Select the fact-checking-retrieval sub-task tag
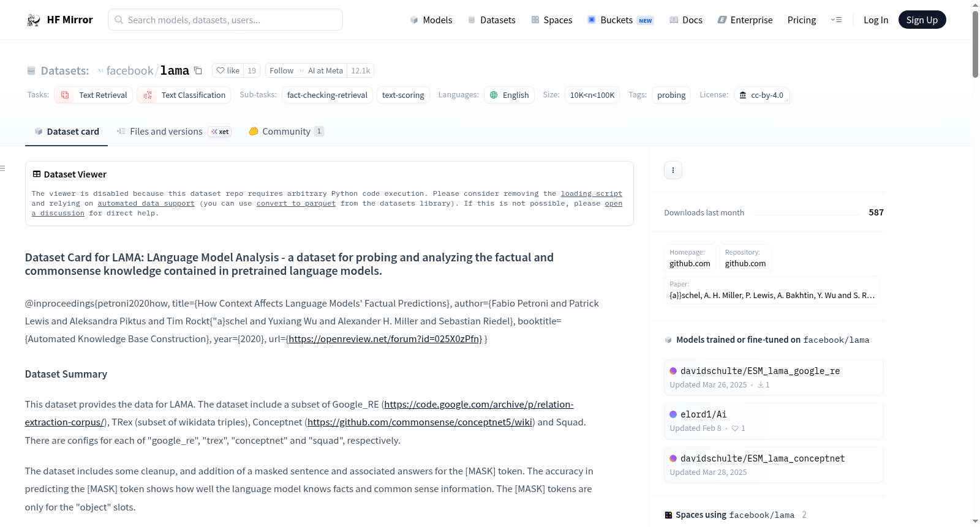This screenshot has height=527, width=980. pyautogui.click(x=327, y=95)
